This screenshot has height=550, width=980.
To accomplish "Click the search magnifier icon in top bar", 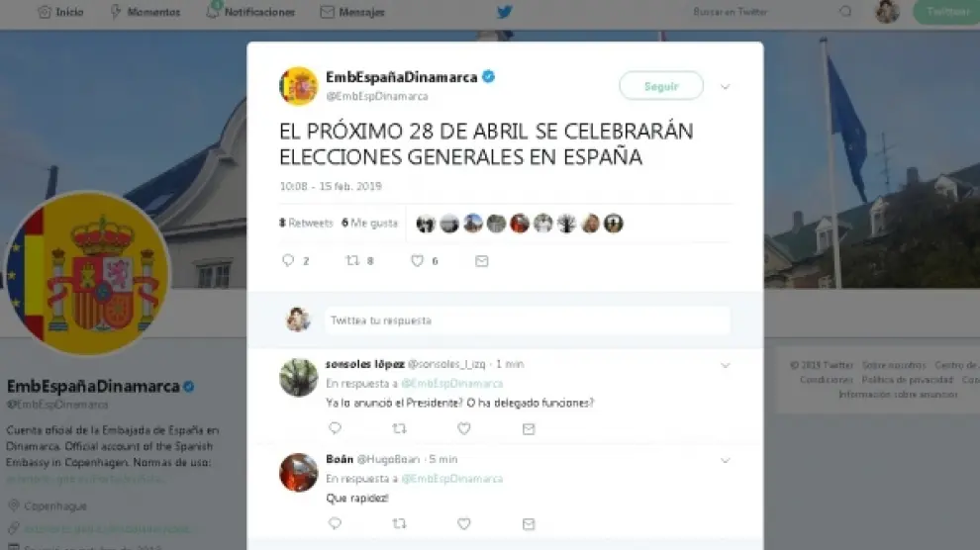I will pos(845,11).
